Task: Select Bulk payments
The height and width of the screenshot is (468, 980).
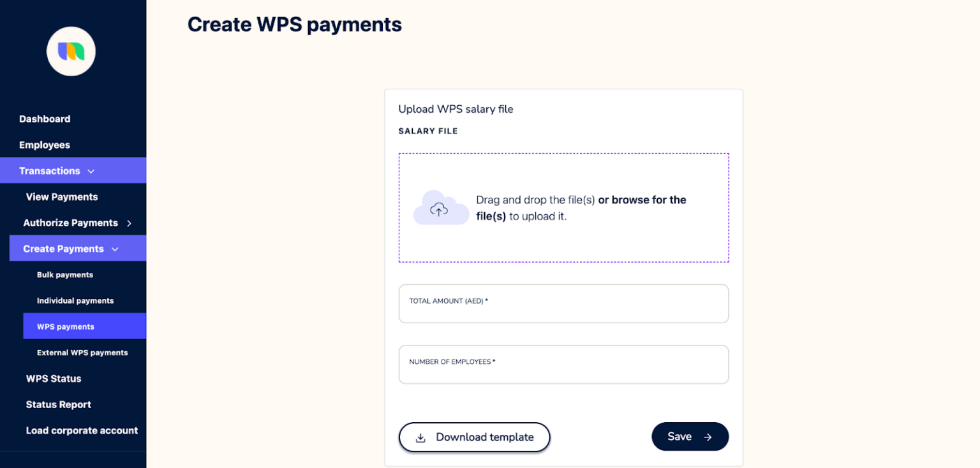Action: pos(64,275)
